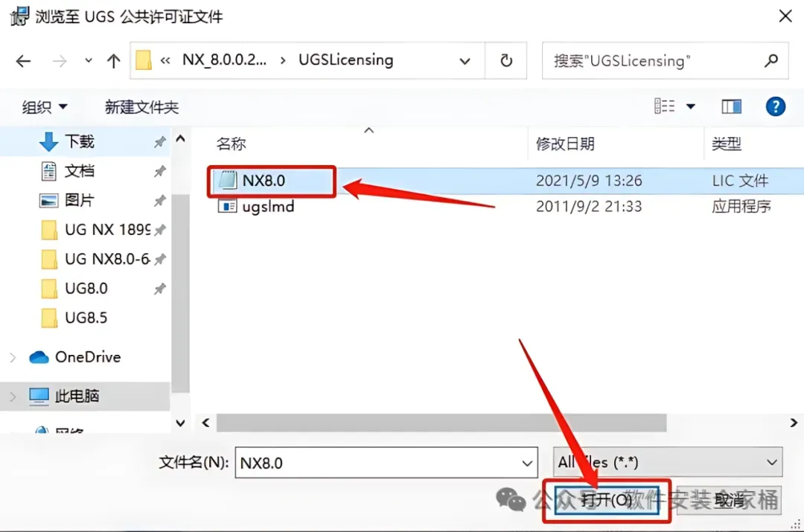Navigate up one folder level
This screenshot has width=804, height=532.
113,62
